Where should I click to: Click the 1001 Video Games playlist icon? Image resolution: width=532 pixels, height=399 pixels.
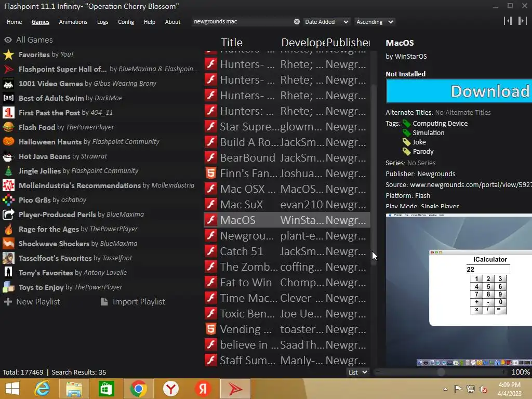tap(8, 84)
